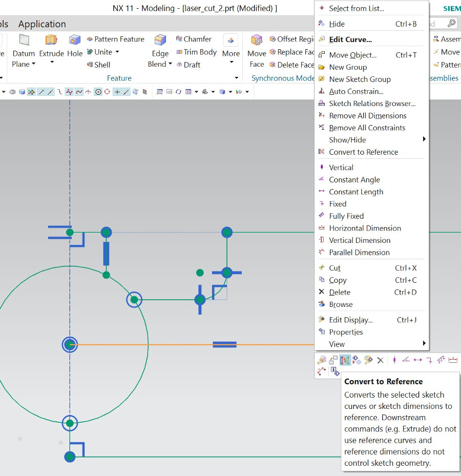Click Vertical constraint icon in mini toolbar

[x=394, y=360]
